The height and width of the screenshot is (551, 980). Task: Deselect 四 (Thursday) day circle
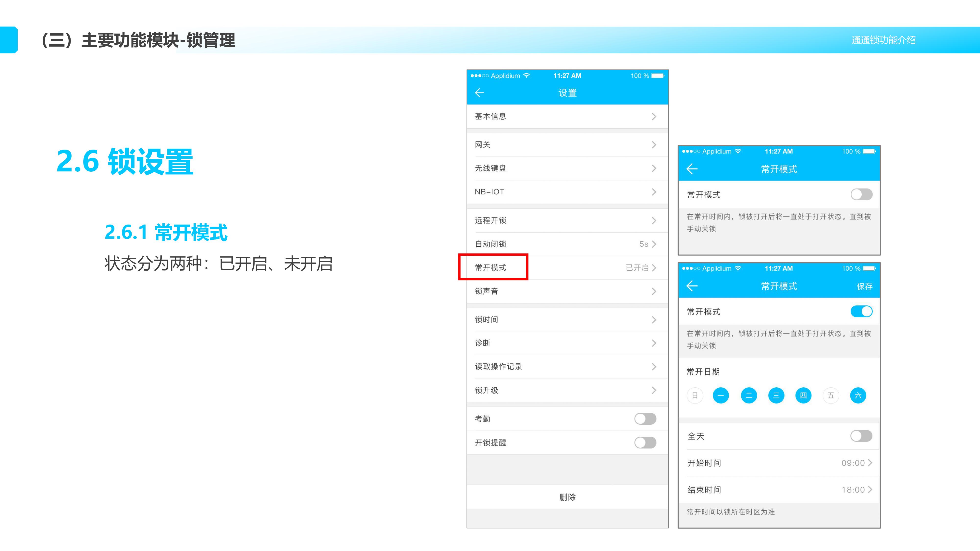coord(803,395)
